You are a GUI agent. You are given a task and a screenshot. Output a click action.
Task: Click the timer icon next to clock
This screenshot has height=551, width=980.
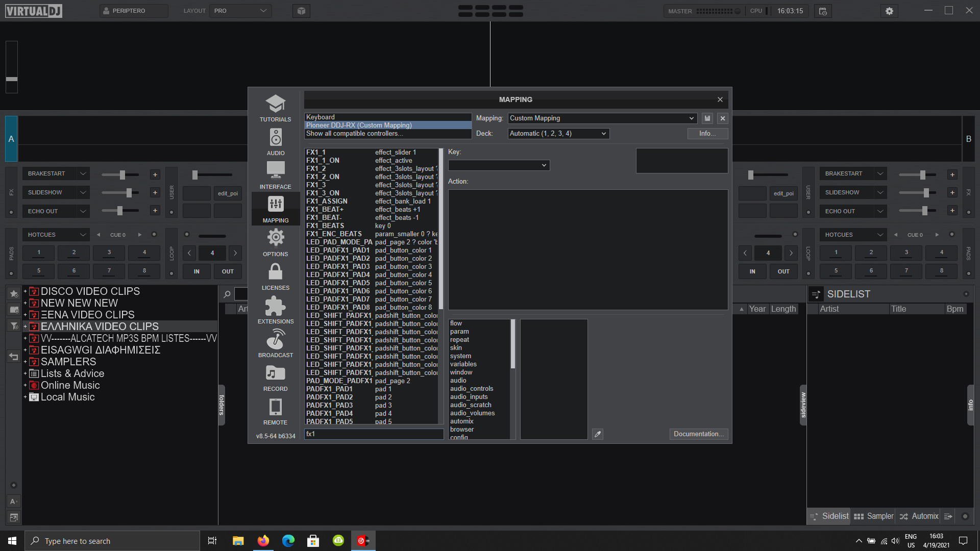(823, 11)
